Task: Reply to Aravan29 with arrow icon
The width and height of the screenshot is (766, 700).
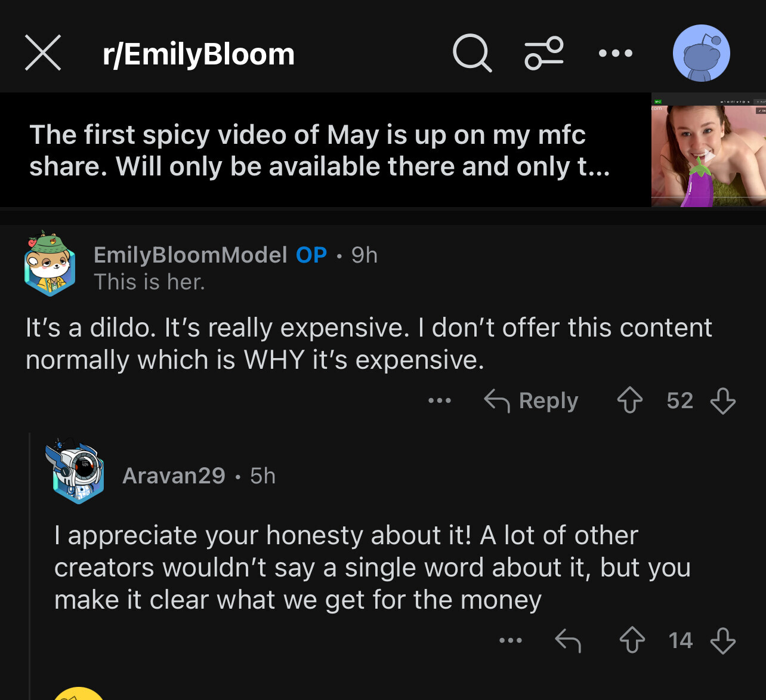Action: (568, 640)
